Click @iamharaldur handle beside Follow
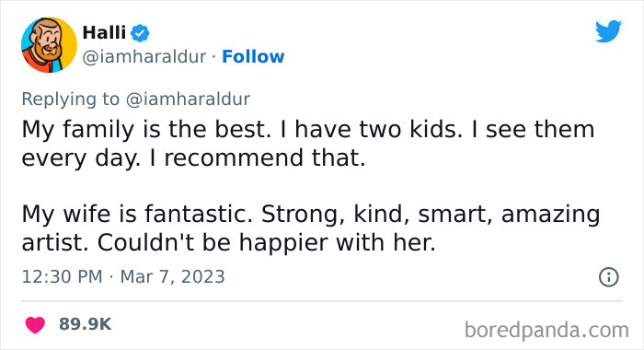Image resolution: width=644 pixels, height=350 pixels. tap(144, 57)
